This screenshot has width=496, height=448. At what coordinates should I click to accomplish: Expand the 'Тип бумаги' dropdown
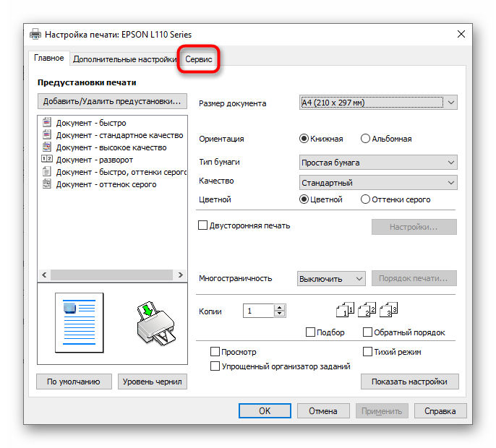pyautogui.click(x=378, y=163)
